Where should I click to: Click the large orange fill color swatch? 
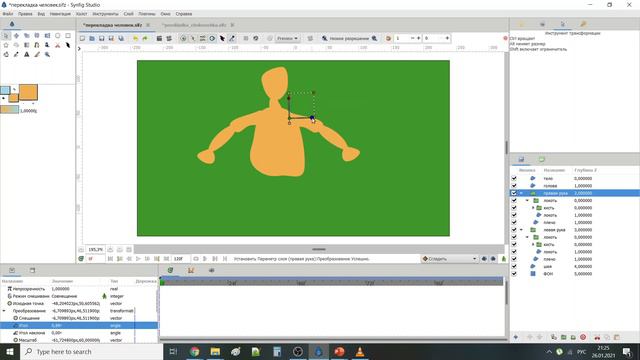tap(28, 92)
